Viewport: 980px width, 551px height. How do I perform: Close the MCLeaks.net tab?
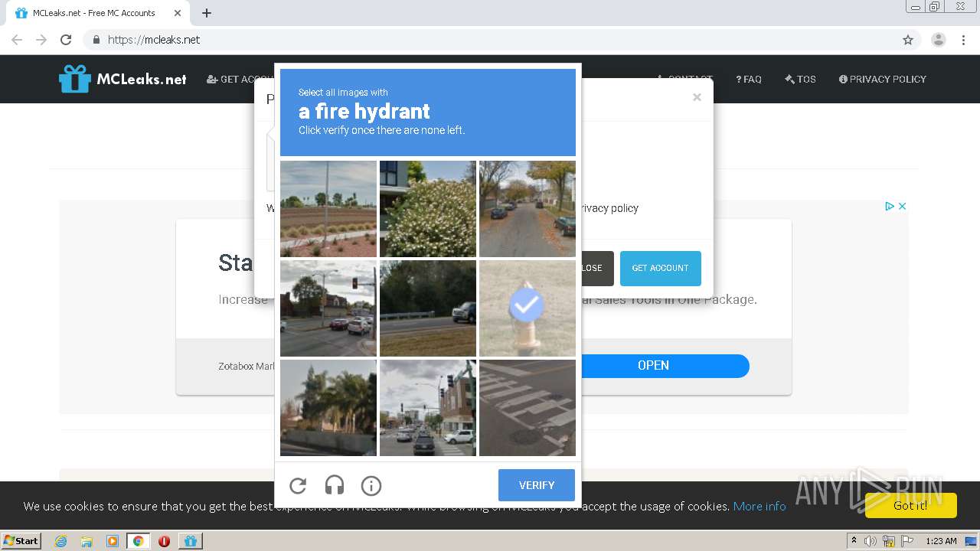pyautogui.click(x=178, y=13)
